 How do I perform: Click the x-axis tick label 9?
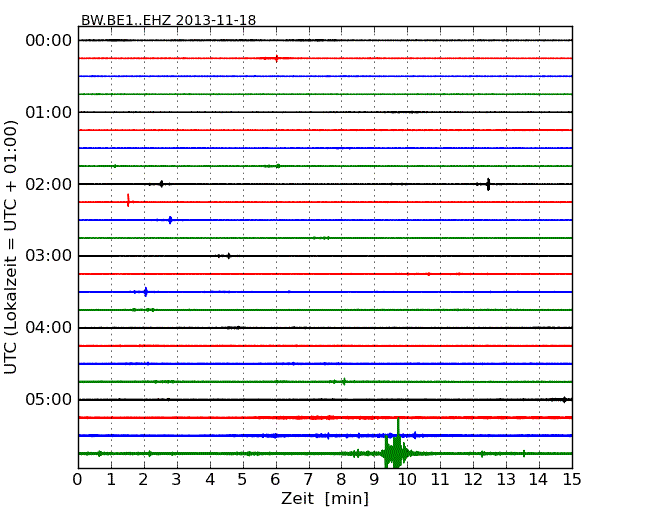click(374, 480)
